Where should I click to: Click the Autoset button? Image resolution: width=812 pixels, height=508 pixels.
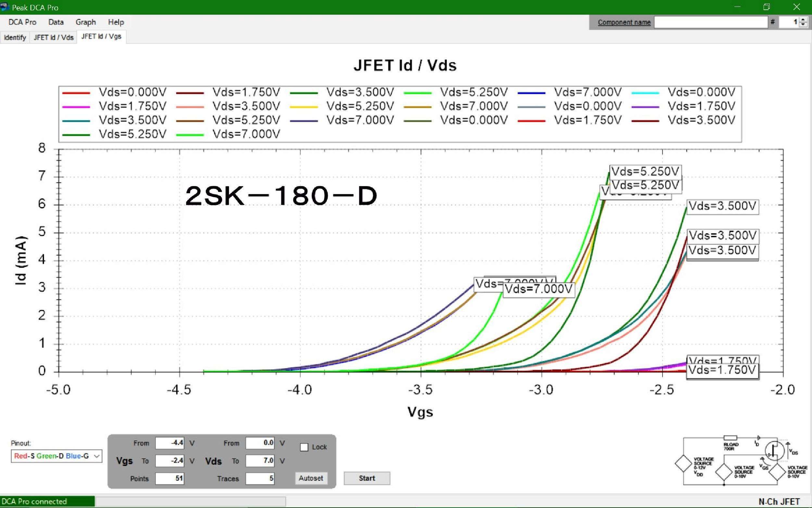click(311, 478)
